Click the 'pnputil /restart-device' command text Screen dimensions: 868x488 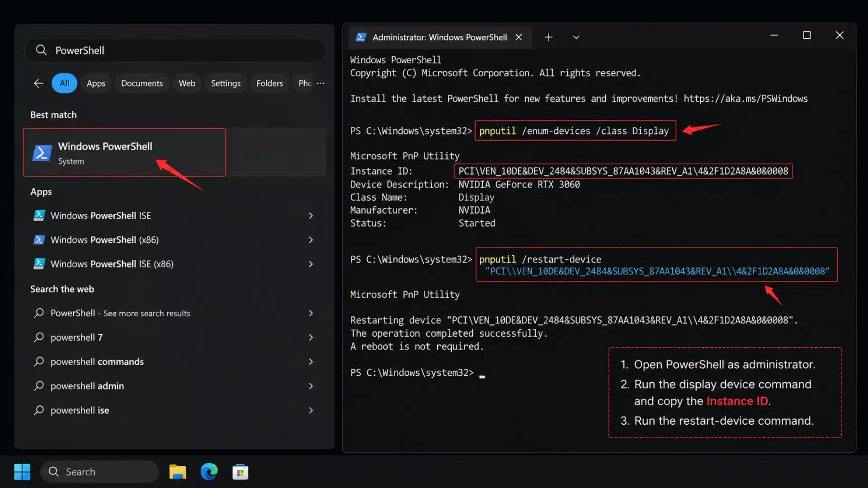pyautogui.click(x=540, y=259)
